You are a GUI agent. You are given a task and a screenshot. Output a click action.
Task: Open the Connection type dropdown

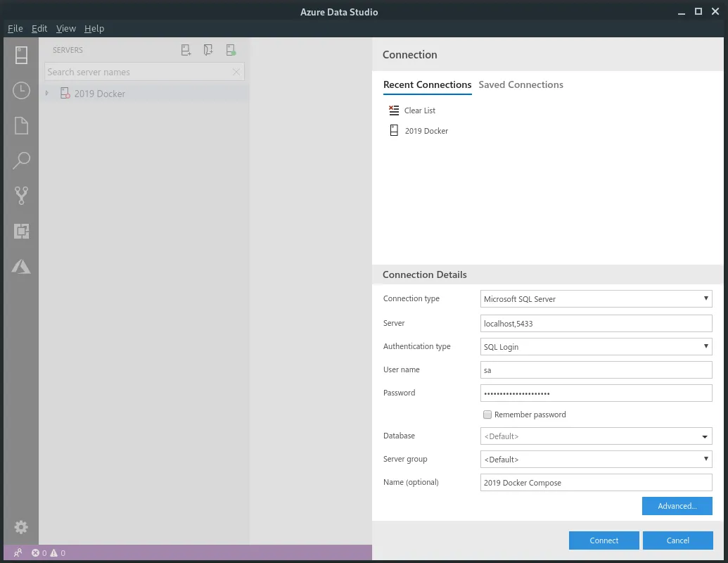click(x=596, y=298)
